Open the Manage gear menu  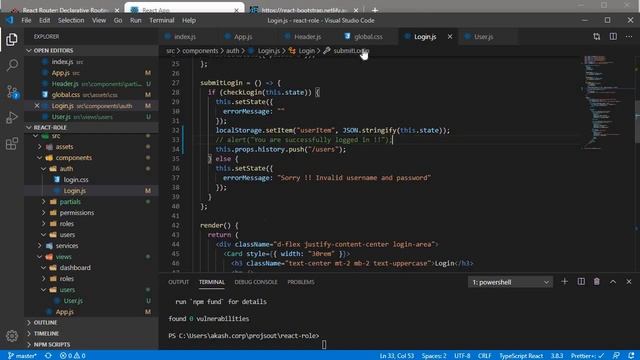pyautogui.click(x=12, y=336)
